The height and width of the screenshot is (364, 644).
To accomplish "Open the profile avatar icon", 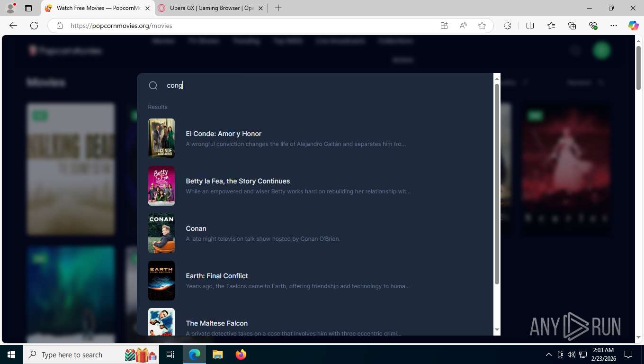I will coord(10,8).
